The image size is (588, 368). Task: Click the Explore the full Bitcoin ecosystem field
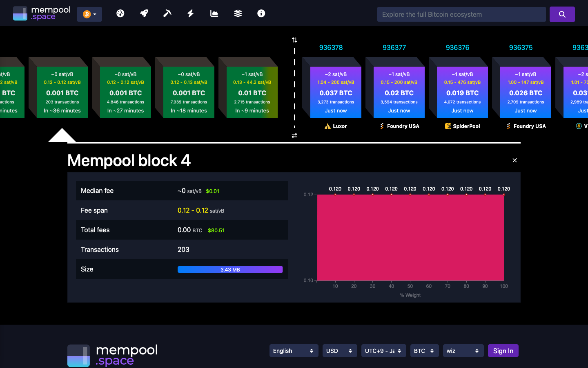(461, 14)
